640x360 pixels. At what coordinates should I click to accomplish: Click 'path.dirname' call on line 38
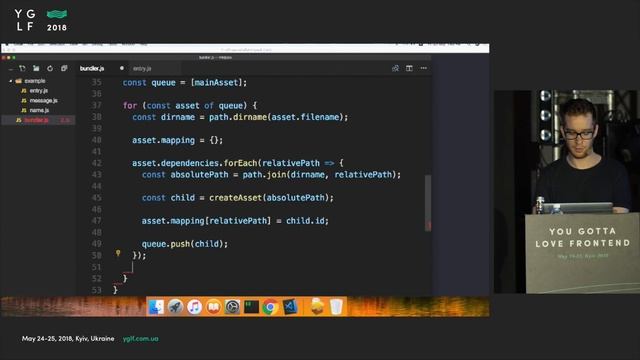(x=238, y=117)
